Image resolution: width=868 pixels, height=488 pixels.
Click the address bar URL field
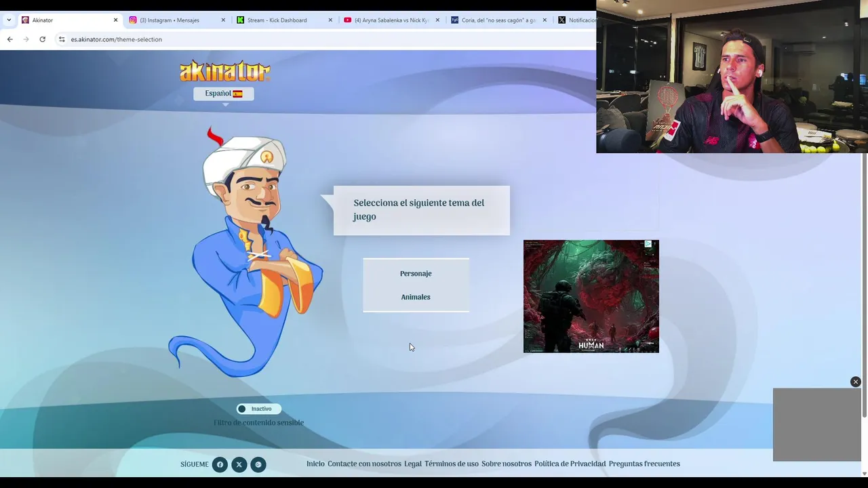click(325, 39)
